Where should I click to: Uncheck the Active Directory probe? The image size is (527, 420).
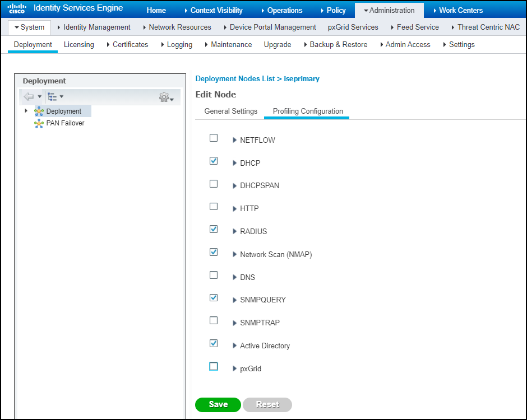[x=214, y=343]
